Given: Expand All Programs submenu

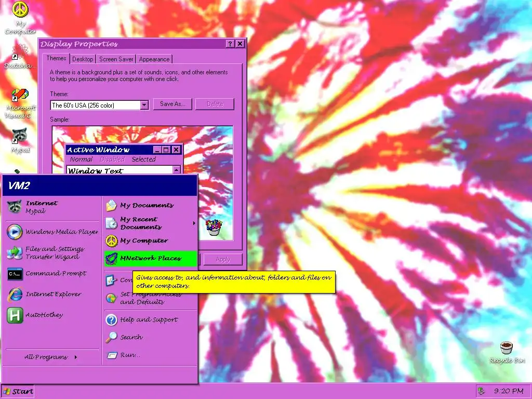Looking at the screenshot, I should [x=50, y=357].
